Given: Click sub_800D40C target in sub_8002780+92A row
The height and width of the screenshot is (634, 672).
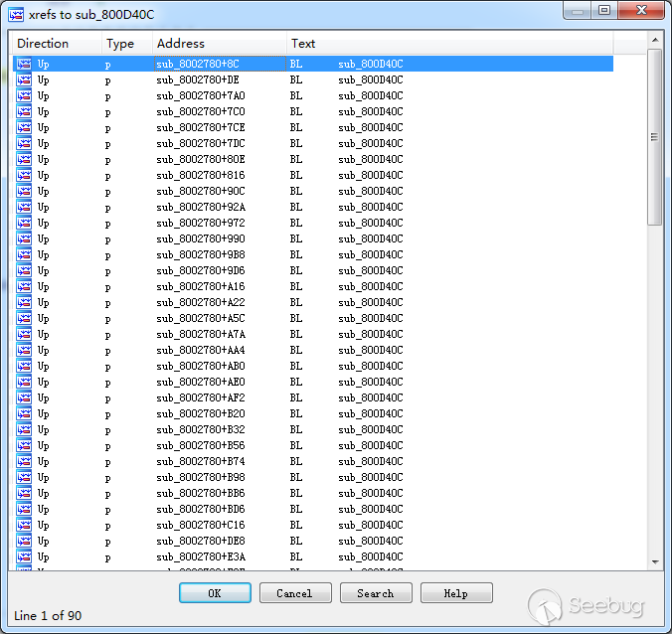Looking at the screenshot, I should [371, 207].
